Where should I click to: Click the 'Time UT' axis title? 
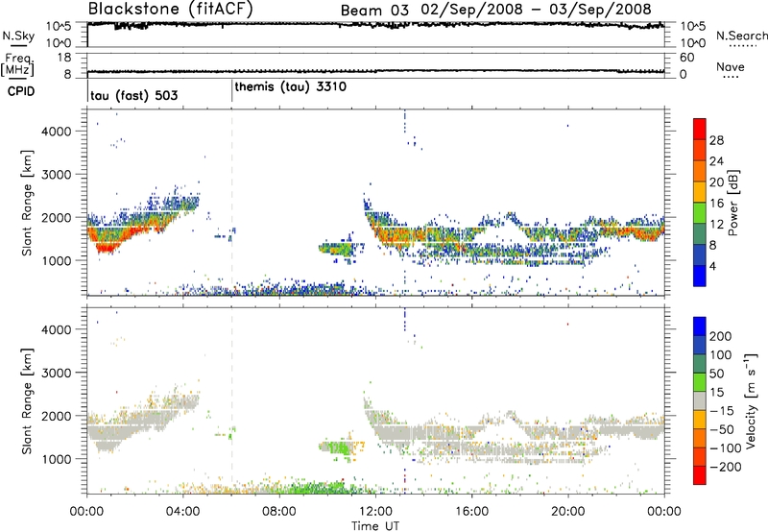click(375, 526)
